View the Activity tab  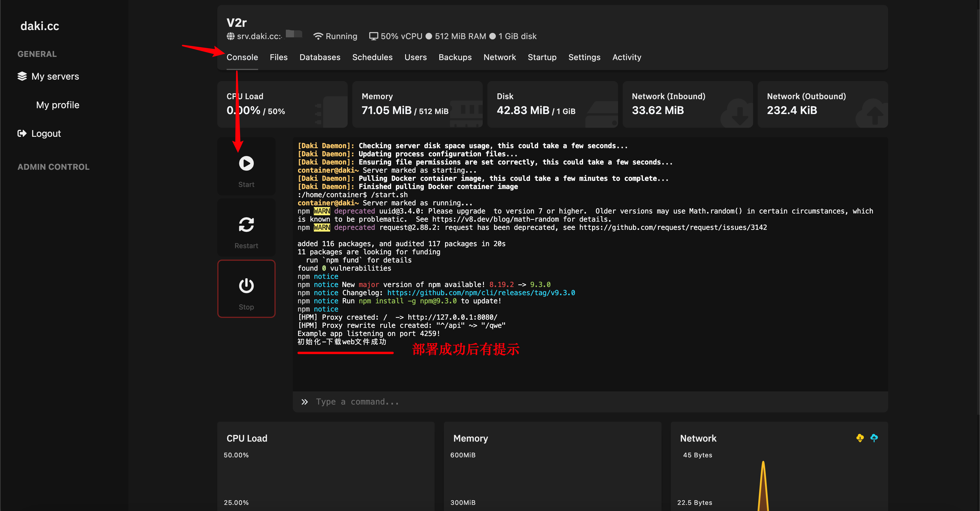(x=626, y=57)
